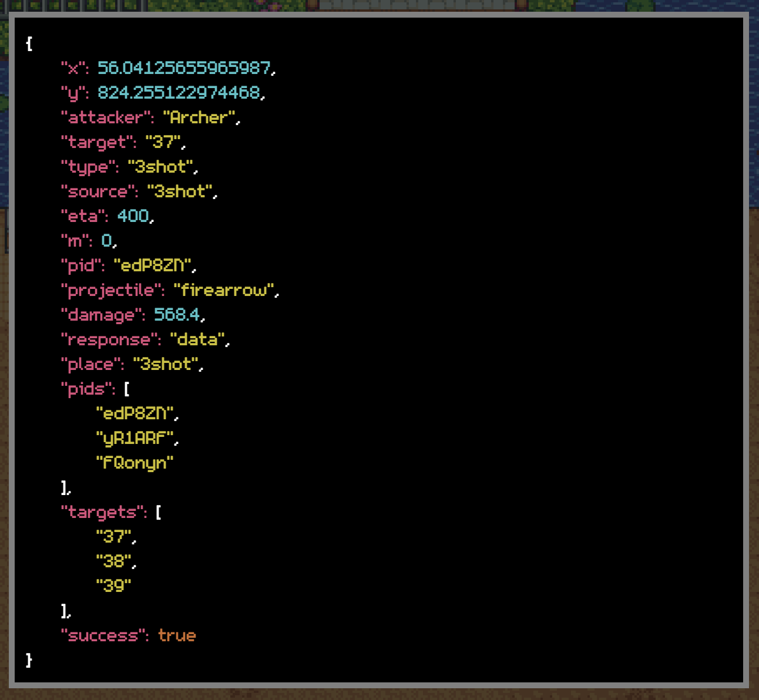This screenshot has width=759, height=700.
Task: Click the "target" key label
Action: click(x=98, y=142)
